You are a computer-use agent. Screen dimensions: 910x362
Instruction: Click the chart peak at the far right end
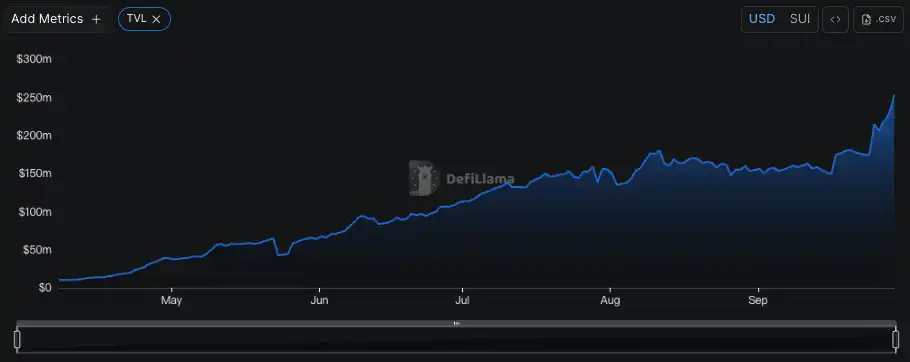pyautogui.click(x=893, y=96)
